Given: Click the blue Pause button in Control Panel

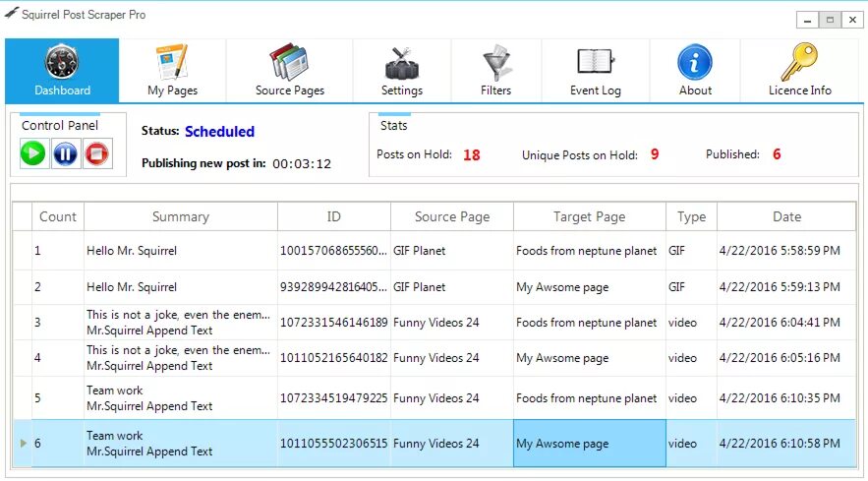Looking at the screenshot, I should [65, 153].
